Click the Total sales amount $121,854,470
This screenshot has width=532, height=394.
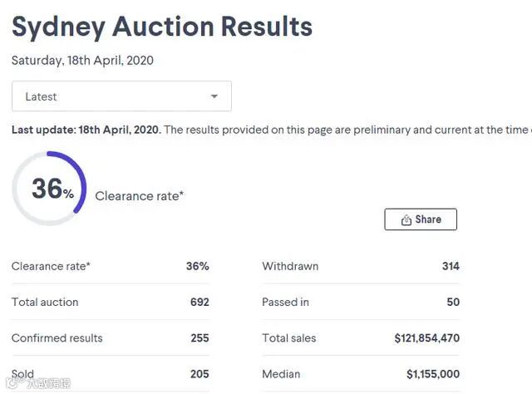click(426, 338)
